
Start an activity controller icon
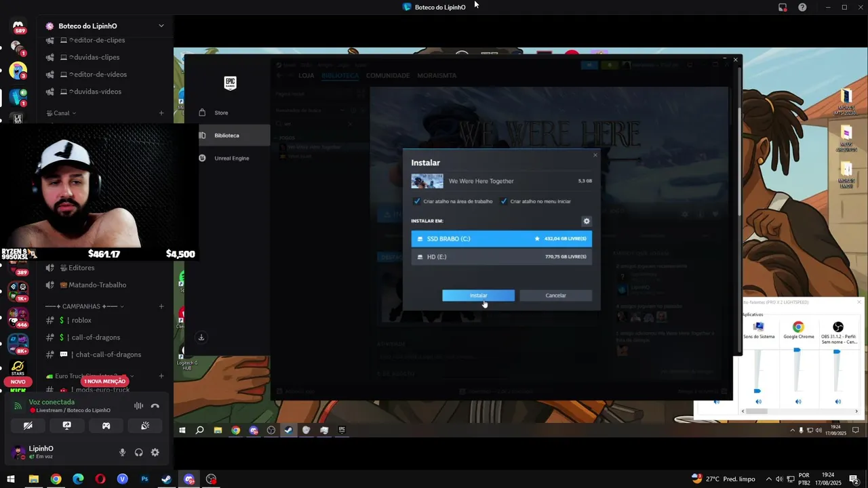(106, 426)
